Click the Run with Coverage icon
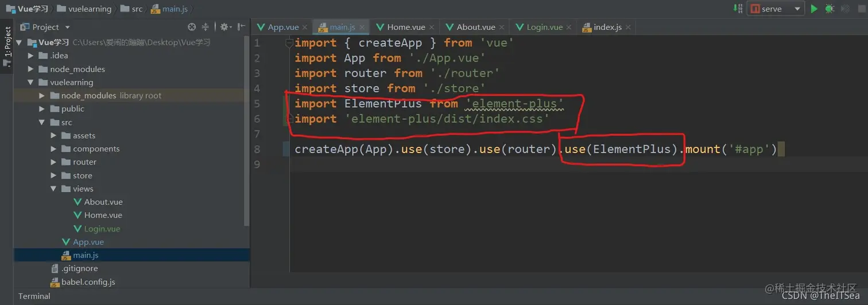868x305 pixels. 845,9
